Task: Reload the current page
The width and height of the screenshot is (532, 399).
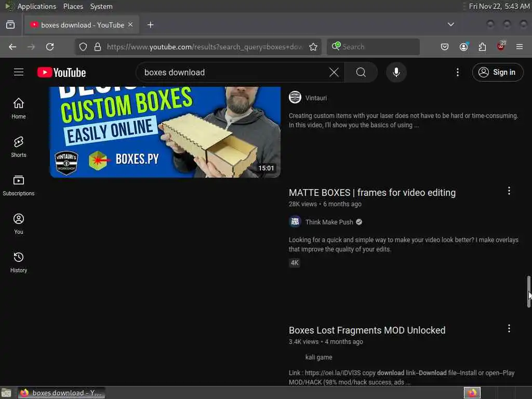Action: coord(50,47)
